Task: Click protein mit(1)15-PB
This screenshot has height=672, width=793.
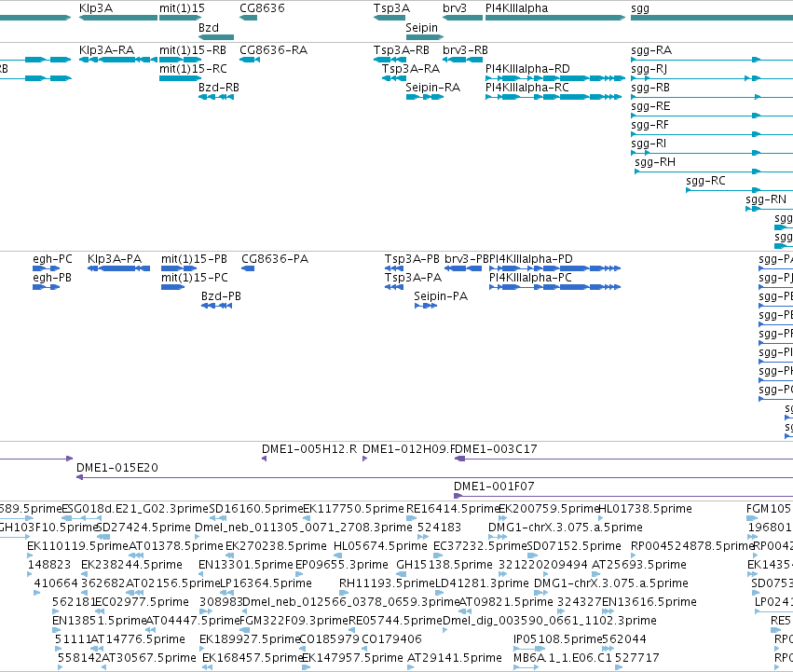Action: tap(179, 268)
